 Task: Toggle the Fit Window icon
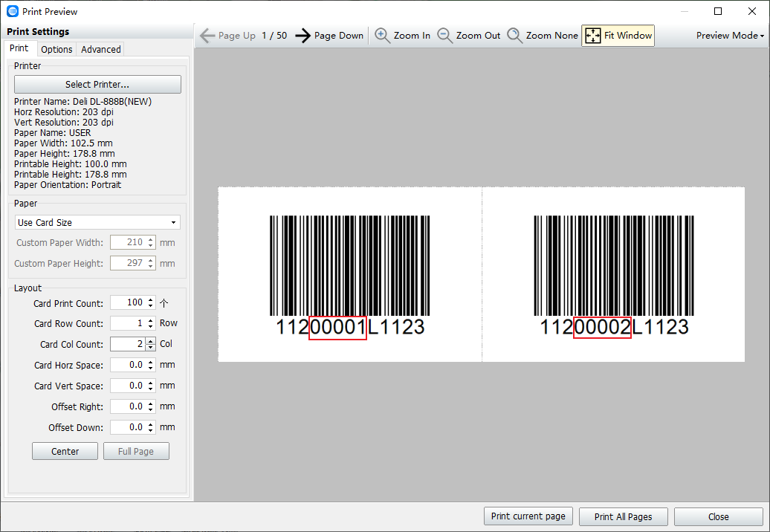coord(592,36)
